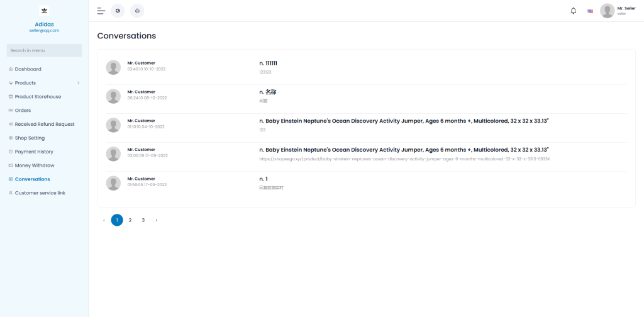This screenshot has width=644, height=317.
Task: Open Payment History in sidebar
Action: 34,152
